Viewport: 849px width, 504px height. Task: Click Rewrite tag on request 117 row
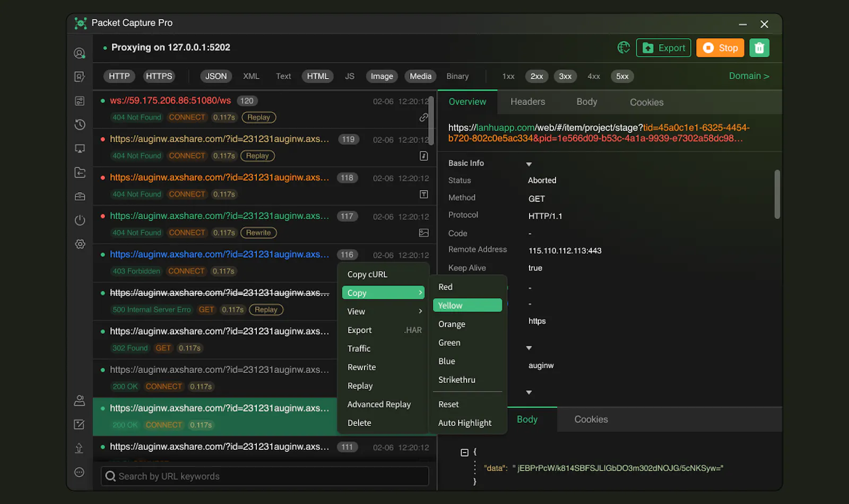[x=258, y=233]
